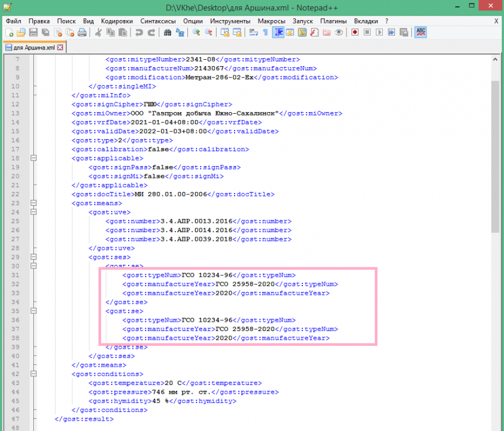The height and width of the screenshot is (431, 504).
Task: Collapse the gost:applicable block on line 18
Action: [x=33, y=158]
